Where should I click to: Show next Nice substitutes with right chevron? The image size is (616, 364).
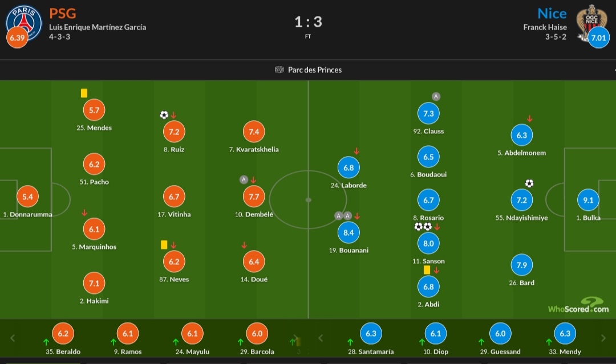click(603, 338)
